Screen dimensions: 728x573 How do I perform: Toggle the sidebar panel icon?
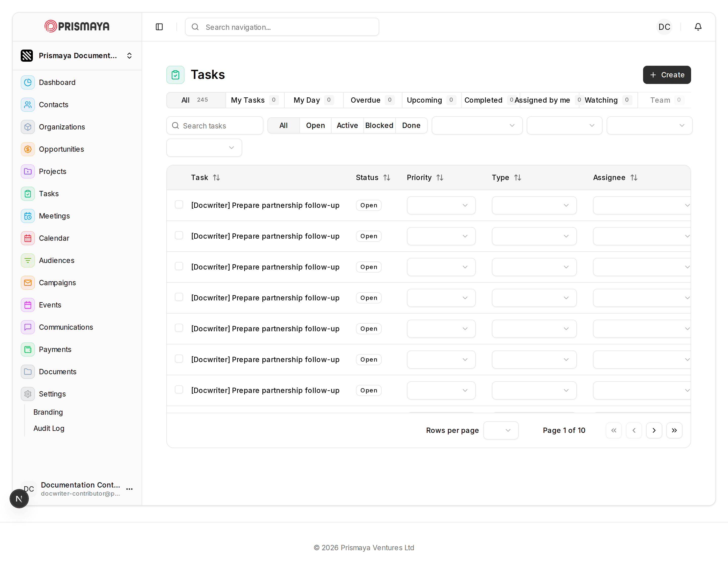[159, 27]
